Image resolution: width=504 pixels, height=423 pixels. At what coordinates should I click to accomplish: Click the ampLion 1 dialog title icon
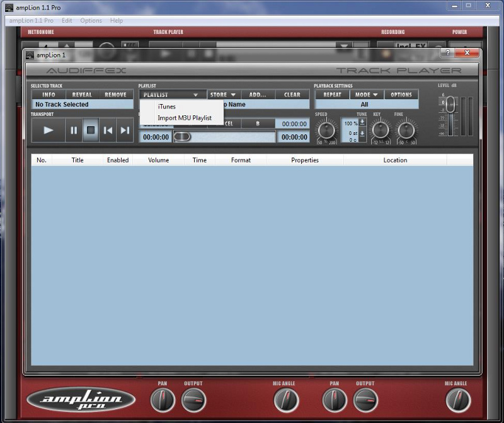(30, 55)
